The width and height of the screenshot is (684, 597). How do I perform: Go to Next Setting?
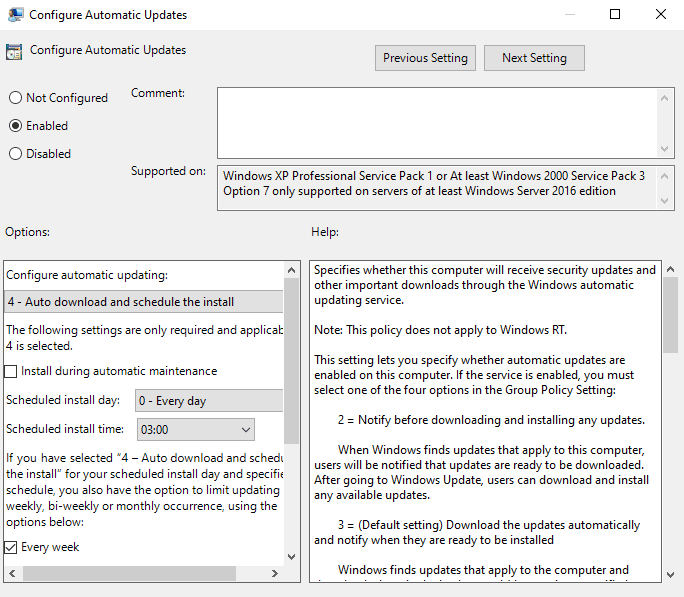[x=534, y=58]
